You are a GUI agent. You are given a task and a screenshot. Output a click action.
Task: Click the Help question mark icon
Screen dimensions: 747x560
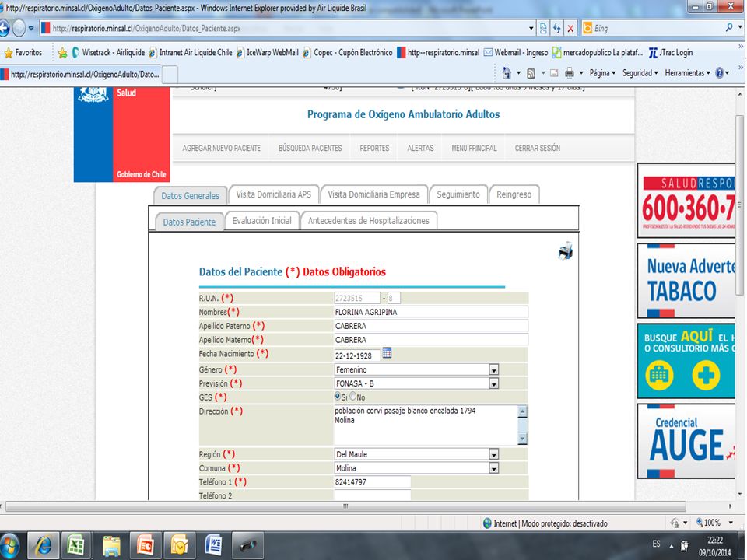tap(719, 73)
